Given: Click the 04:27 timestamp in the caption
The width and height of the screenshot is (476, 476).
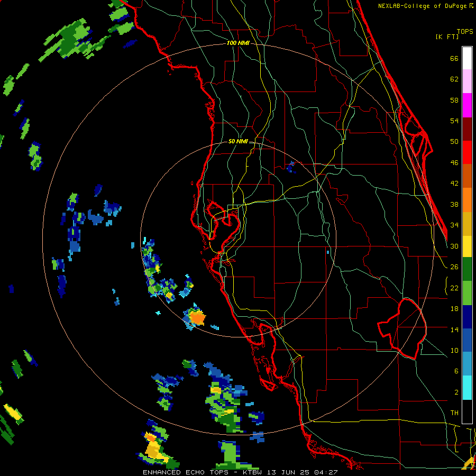Looking at the screenshot, I should pos(326,472).
